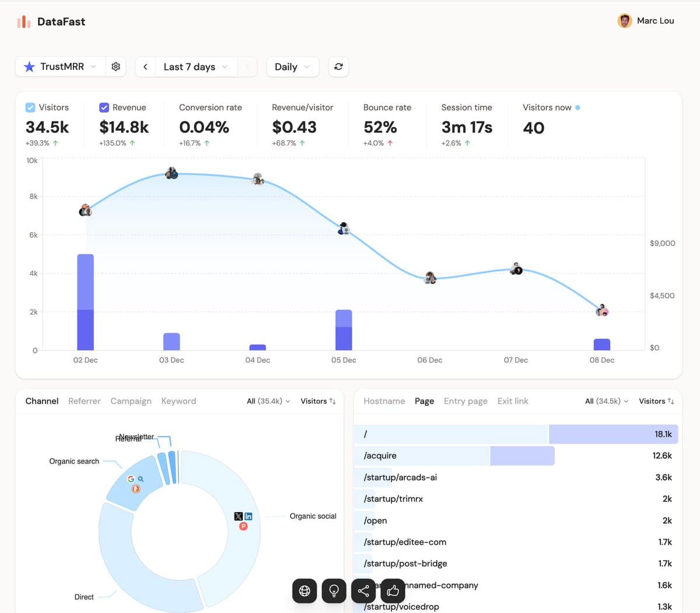This screenshot has height=613, width=700.
Task: Click the X (Twitter) icon in donut chart
Action: (238, 516)
